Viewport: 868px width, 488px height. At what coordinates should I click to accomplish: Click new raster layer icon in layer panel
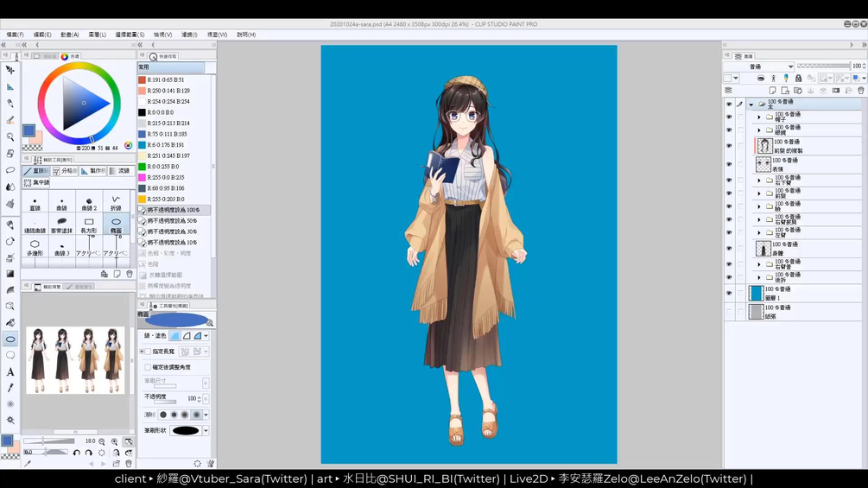click(772, 90)
